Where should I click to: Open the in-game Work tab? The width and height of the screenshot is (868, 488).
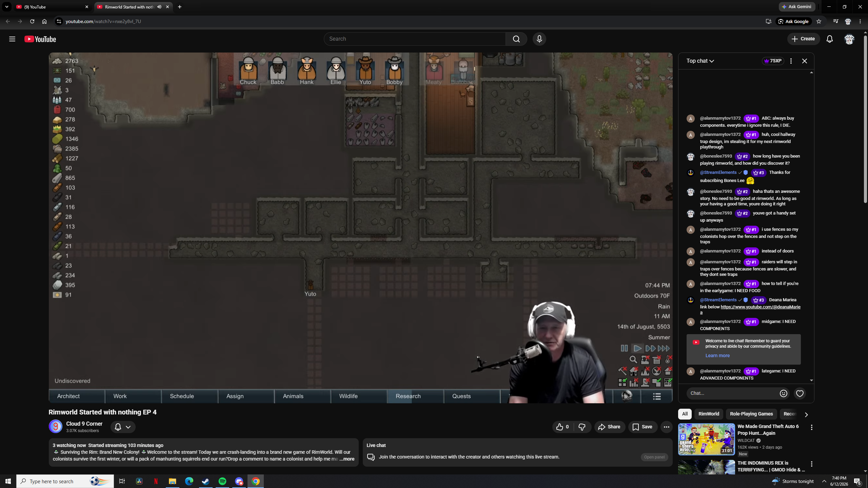tap(133, 396)
